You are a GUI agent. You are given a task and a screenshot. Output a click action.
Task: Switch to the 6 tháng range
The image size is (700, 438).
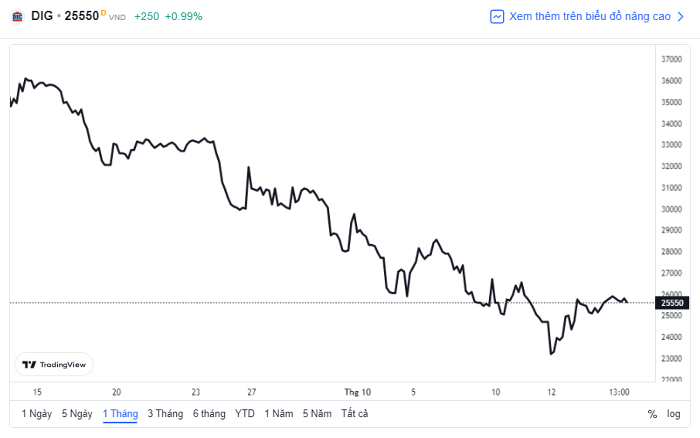(x=209, y=414)
